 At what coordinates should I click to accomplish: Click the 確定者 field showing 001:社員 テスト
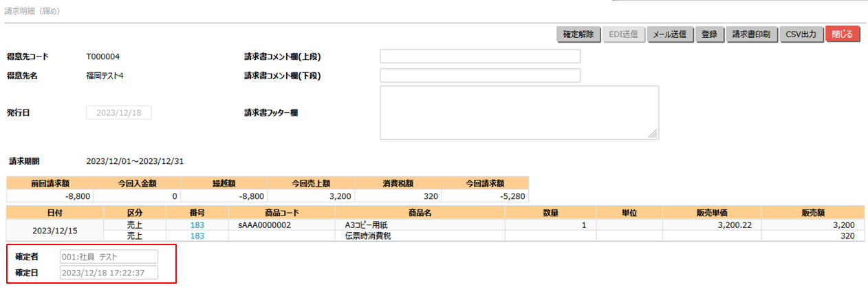pyautogui.click(x=109, y=256)
